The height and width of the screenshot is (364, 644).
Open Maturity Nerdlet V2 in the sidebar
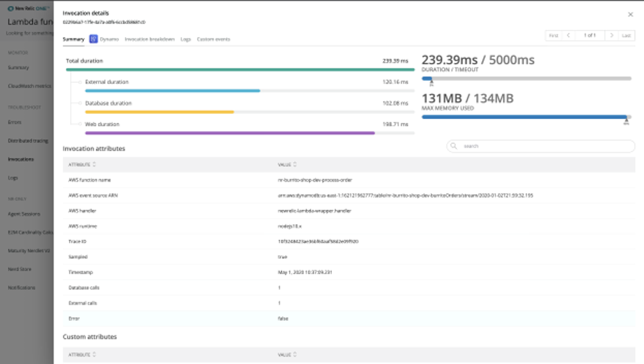28,250
